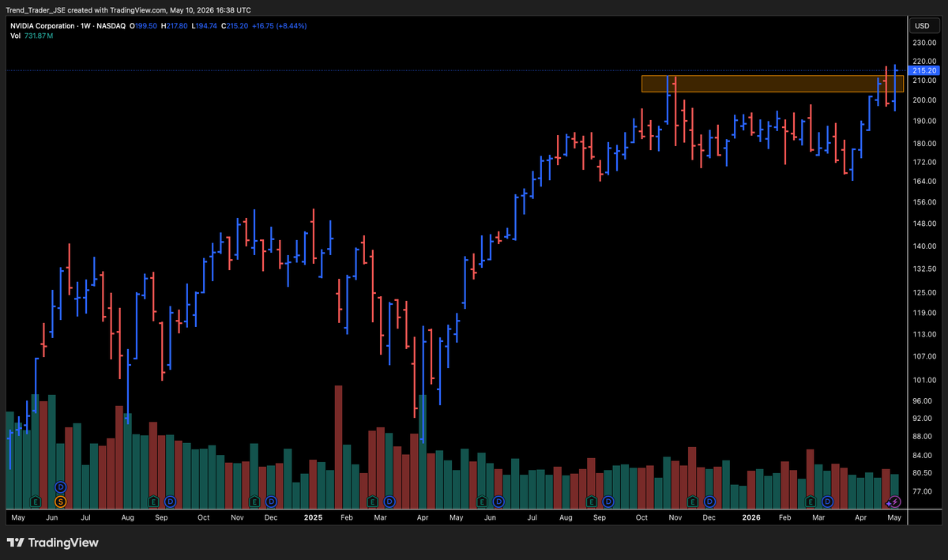
Task: Click the 200.00 price axis label
Action: click(923, 100)
